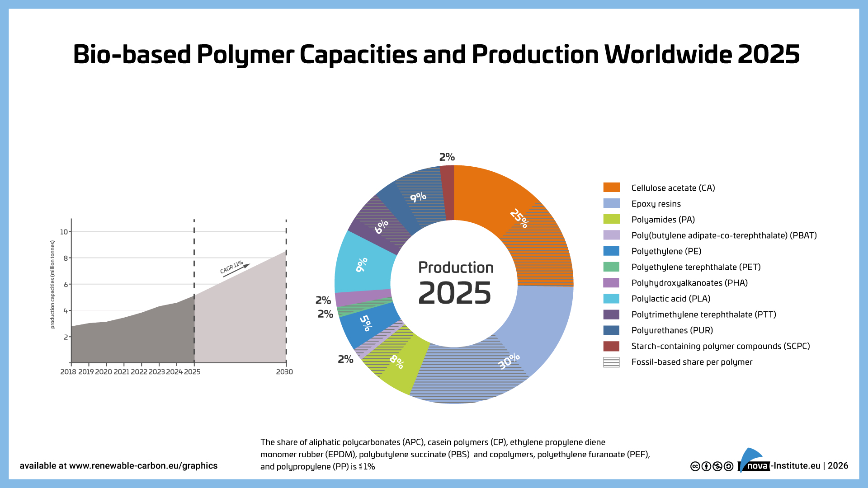Click the Polyamides (PA) green legend swatch
The image size is (868, 488).
click(x=611, y=219)
